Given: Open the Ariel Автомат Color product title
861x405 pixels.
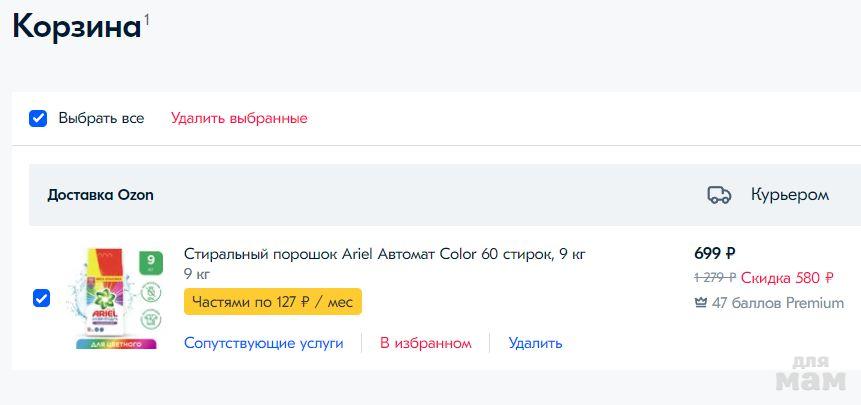Looking at the screenshot, I should 384,254.
